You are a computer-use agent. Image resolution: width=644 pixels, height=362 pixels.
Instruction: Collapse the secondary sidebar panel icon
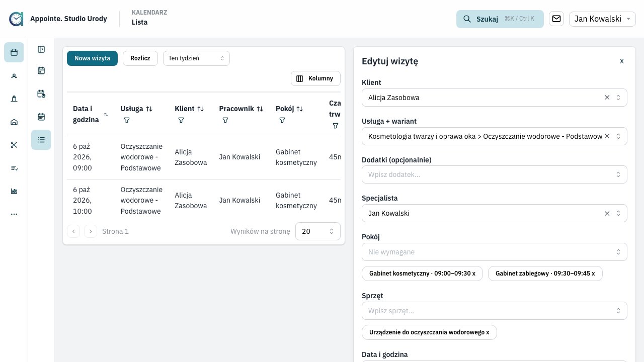tap(41, 49)
